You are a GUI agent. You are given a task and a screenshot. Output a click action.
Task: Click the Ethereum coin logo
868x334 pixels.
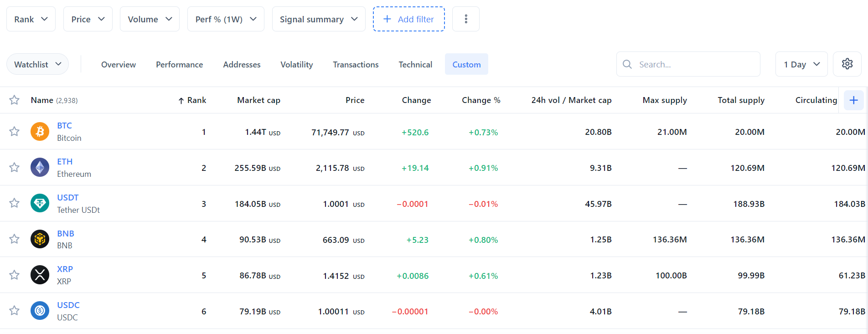click(x=40, y=168)
